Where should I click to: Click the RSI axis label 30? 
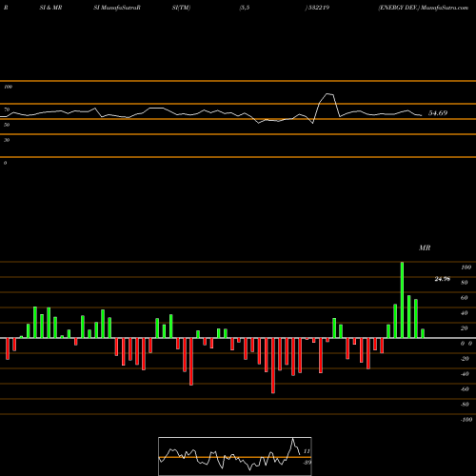(x=7, y=140)
